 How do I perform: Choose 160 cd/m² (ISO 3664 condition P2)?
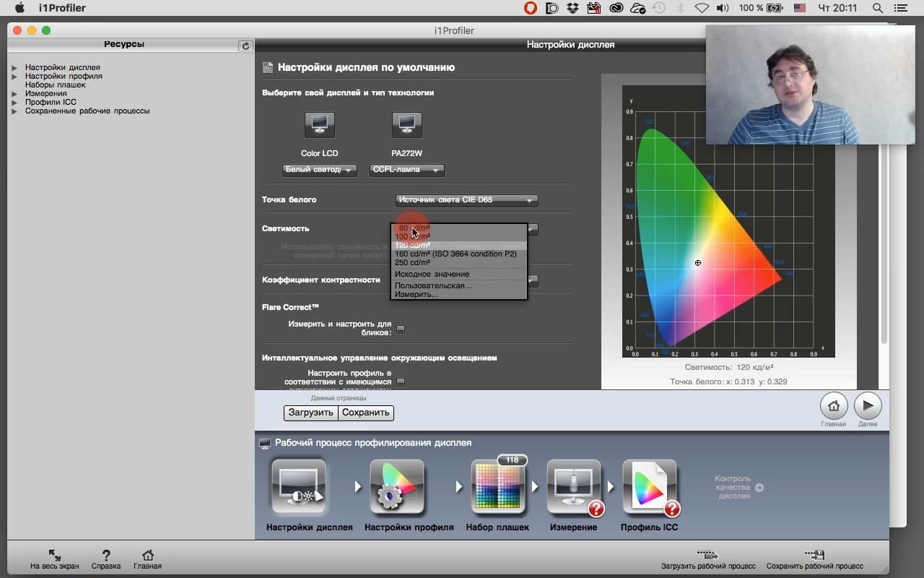(459, 254)
